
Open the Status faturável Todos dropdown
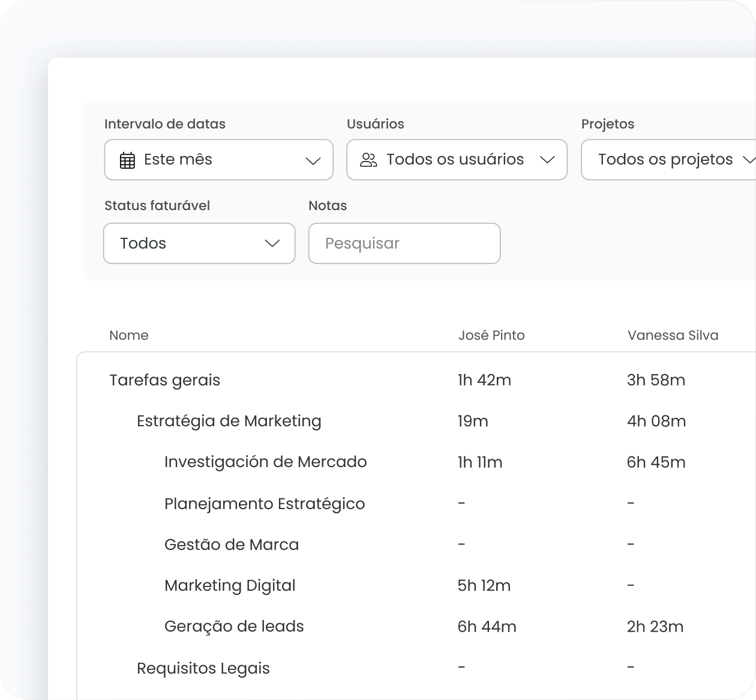[x=199, y=243]
